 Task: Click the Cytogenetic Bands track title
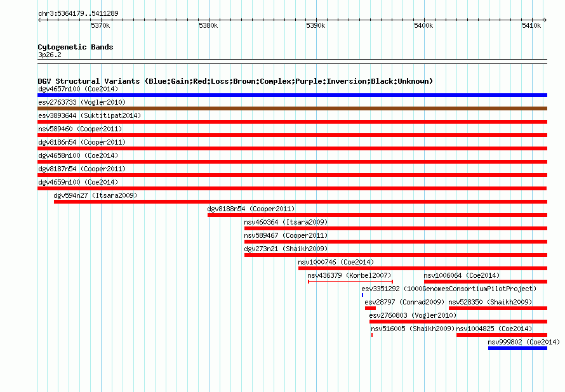(x=76, y=47)
